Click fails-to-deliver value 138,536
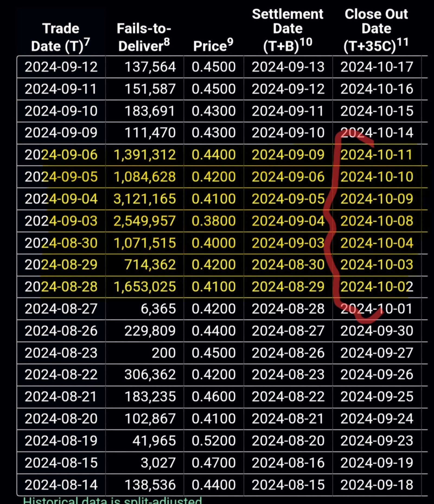 [150, 485]
